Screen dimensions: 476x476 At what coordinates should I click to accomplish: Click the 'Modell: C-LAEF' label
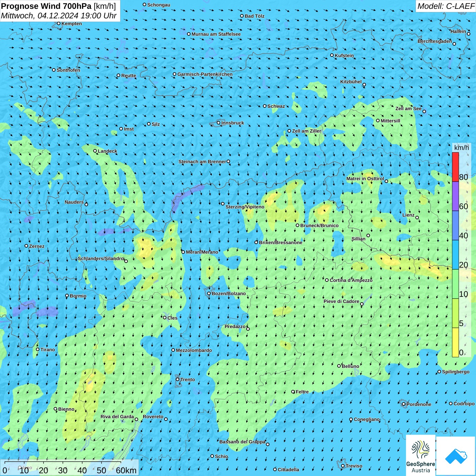[x=445, y=6]
